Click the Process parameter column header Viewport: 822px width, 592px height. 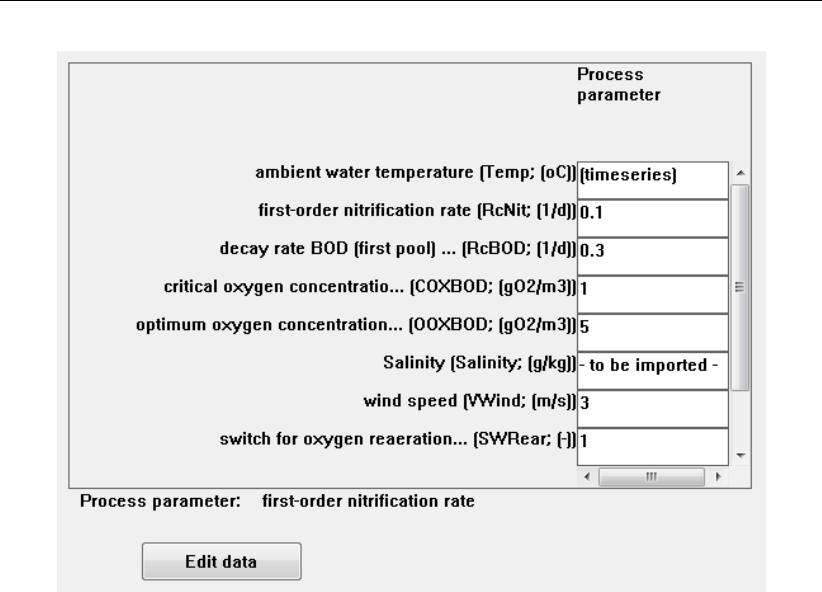(611, 86)
